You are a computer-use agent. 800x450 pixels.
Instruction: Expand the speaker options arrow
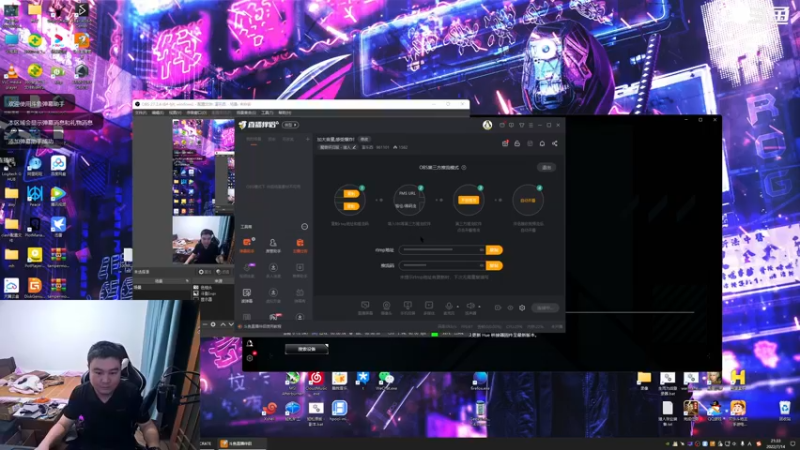[x=480, y=307]
